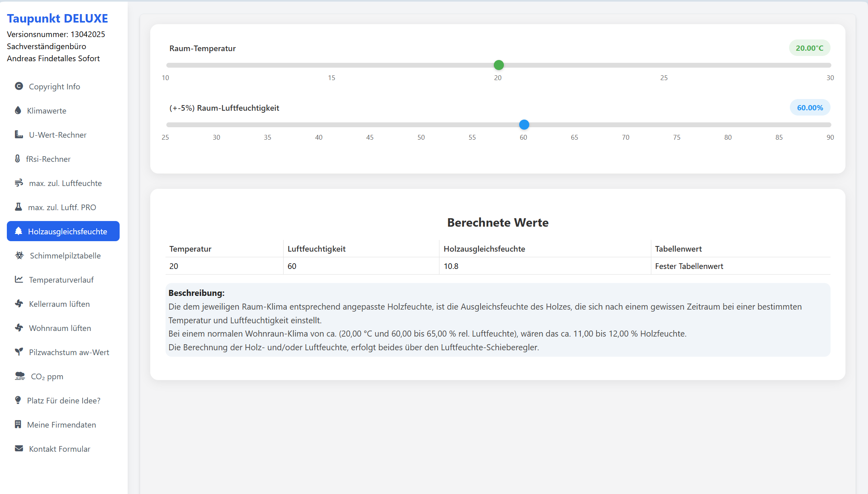The width and height of the screenshot is (868, 494).
Task: Click the blue Raum-Luftfeuchtigkeit slider handle
Action: 524,124
